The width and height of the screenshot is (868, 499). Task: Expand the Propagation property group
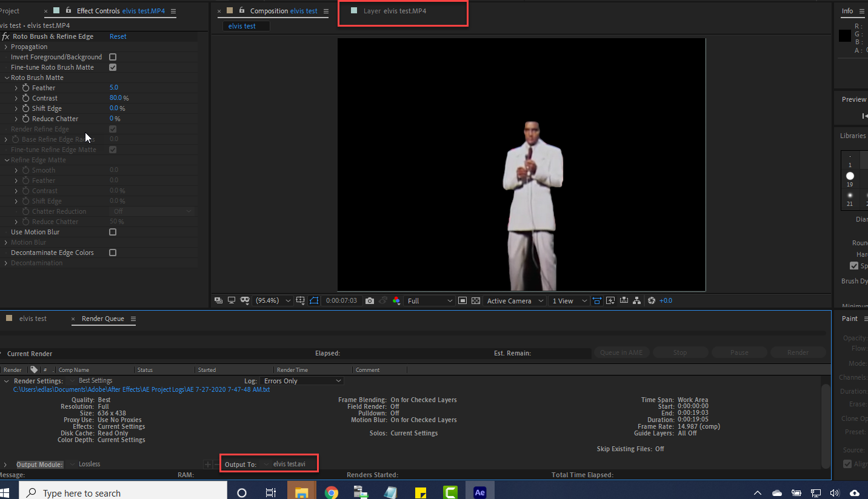pyautogui.click(x=6, y=47)
